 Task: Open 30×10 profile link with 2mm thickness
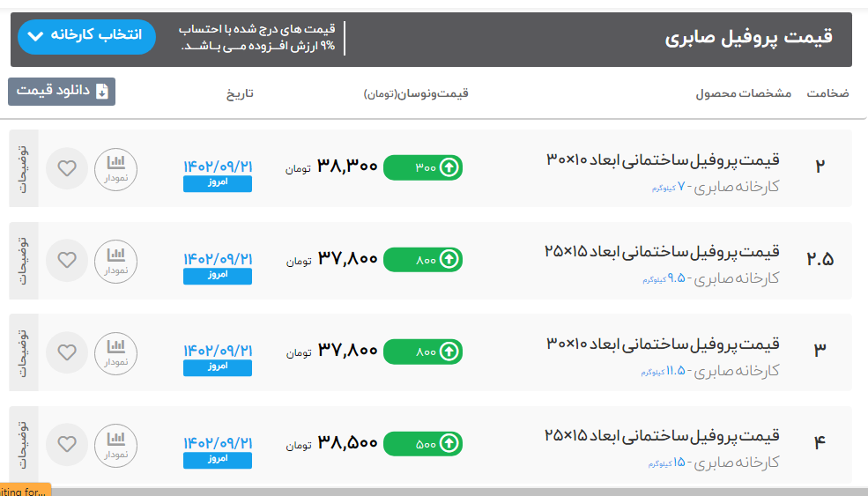tap(663, 159)
